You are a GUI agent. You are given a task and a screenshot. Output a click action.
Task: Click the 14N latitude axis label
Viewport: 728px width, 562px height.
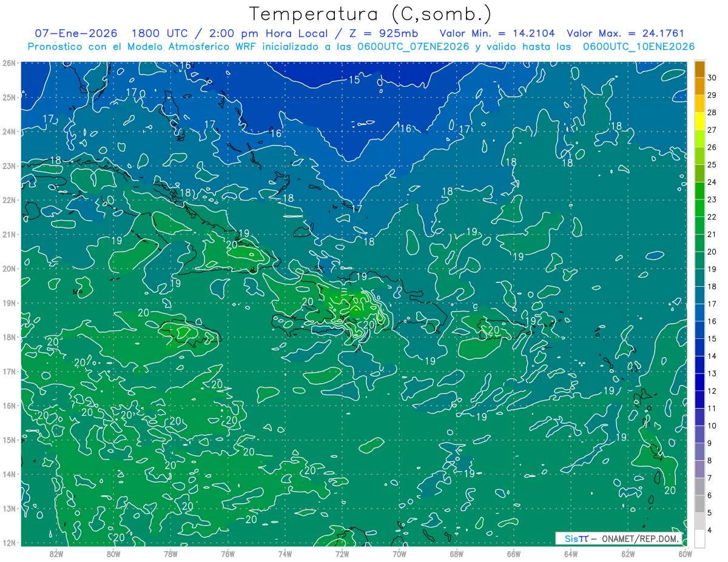tap(8, 474)
